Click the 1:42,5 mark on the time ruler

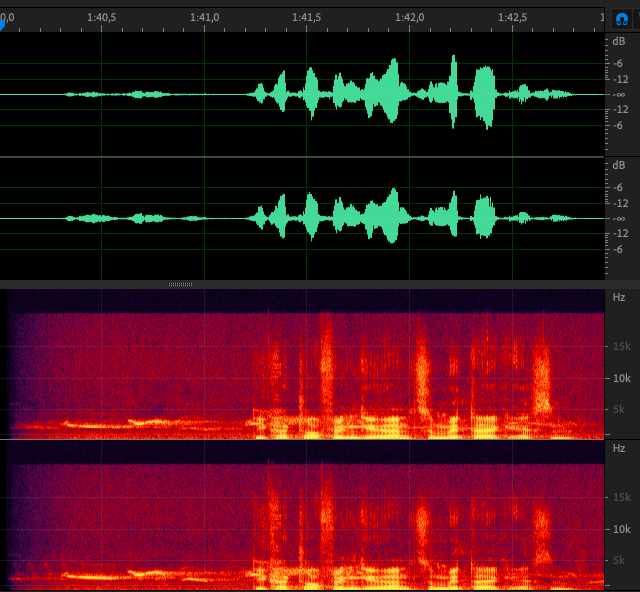(x=512, y=17)
